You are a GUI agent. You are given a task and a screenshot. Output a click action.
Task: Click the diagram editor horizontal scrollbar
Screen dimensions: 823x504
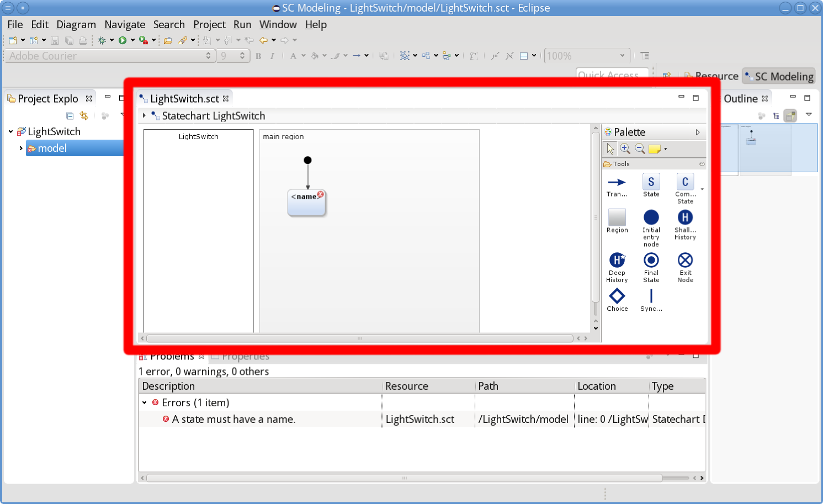[359, 338]
